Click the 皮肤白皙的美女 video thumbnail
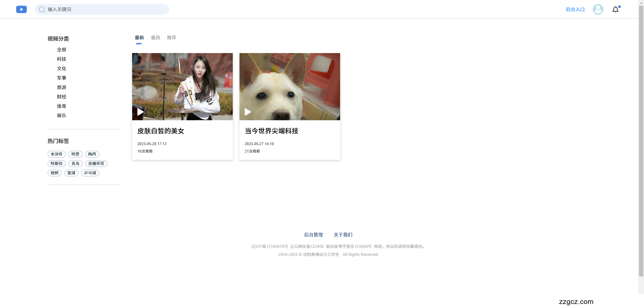The width and height of the screenshot is (644, 306). point(182,86)
